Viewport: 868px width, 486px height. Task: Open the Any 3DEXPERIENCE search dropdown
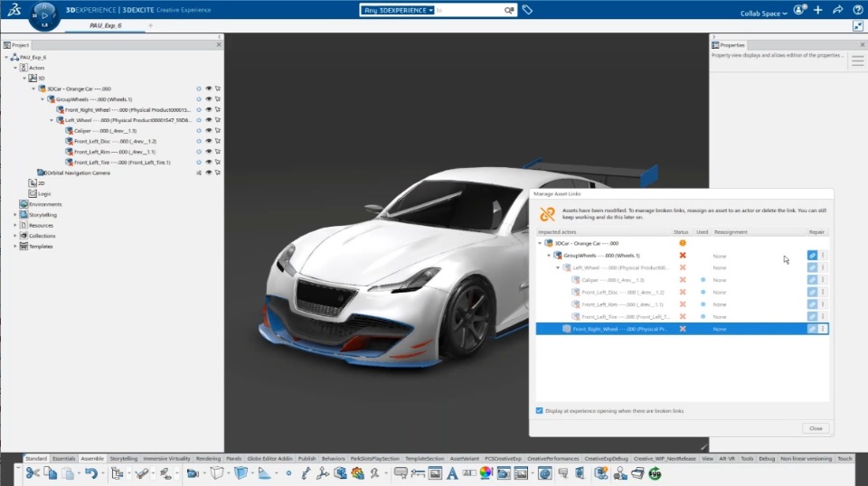[x=398, y=10]
